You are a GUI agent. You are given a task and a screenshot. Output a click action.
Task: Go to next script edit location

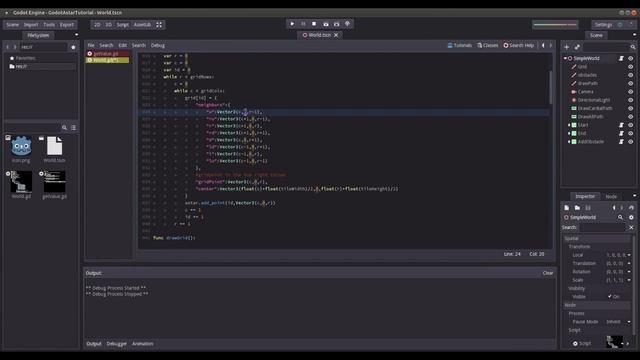tap(551, 45)
